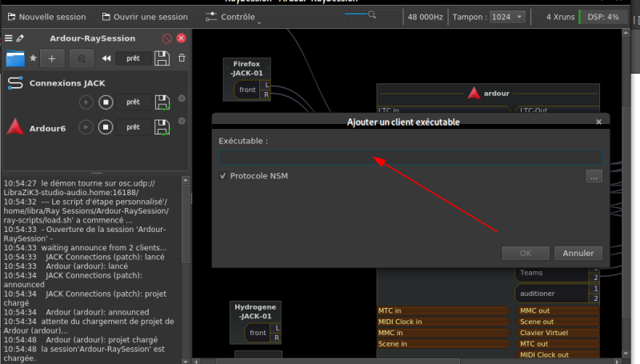Close the Ajouter un client exécutable dialog
This screenshot has height=364, width=640.
pos(598,122)
